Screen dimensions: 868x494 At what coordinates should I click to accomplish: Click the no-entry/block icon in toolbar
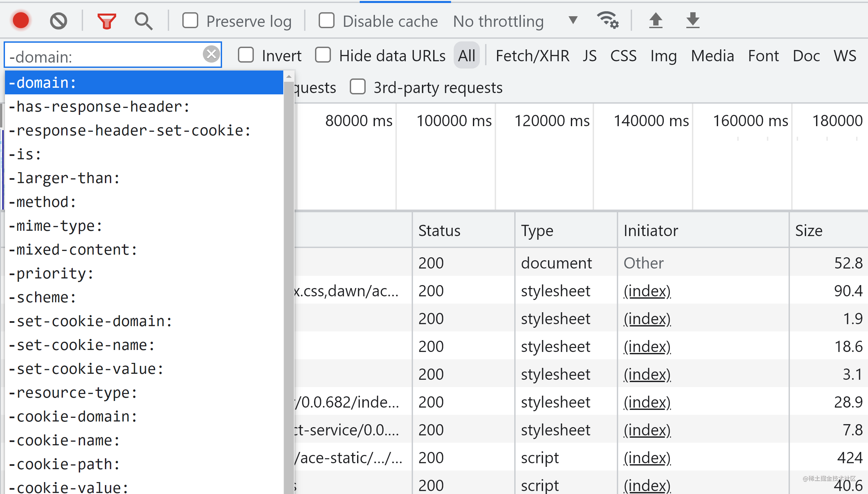click(58, 21)
